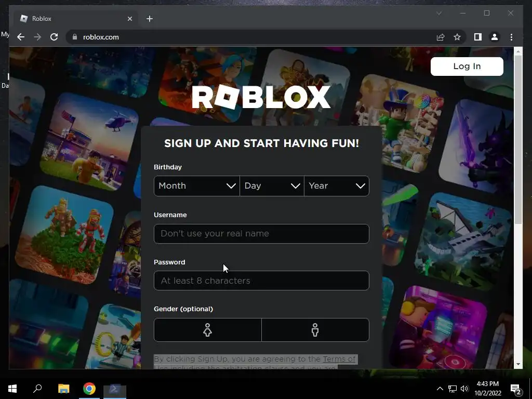Image resolution: width=532 pixels, height=399 pixels.
Task: Open a new browser tab
Action: click(150, 19)
